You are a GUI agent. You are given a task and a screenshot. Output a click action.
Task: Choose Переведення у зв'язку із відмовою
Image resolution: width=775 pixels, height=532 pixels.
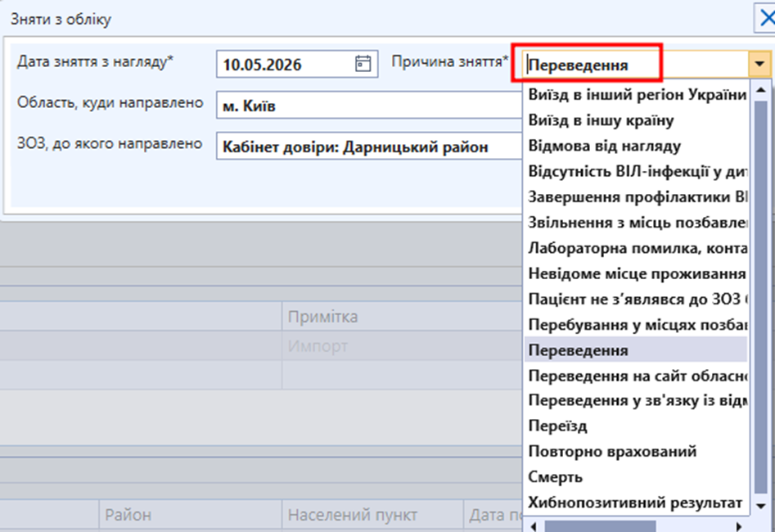(637, 400)
